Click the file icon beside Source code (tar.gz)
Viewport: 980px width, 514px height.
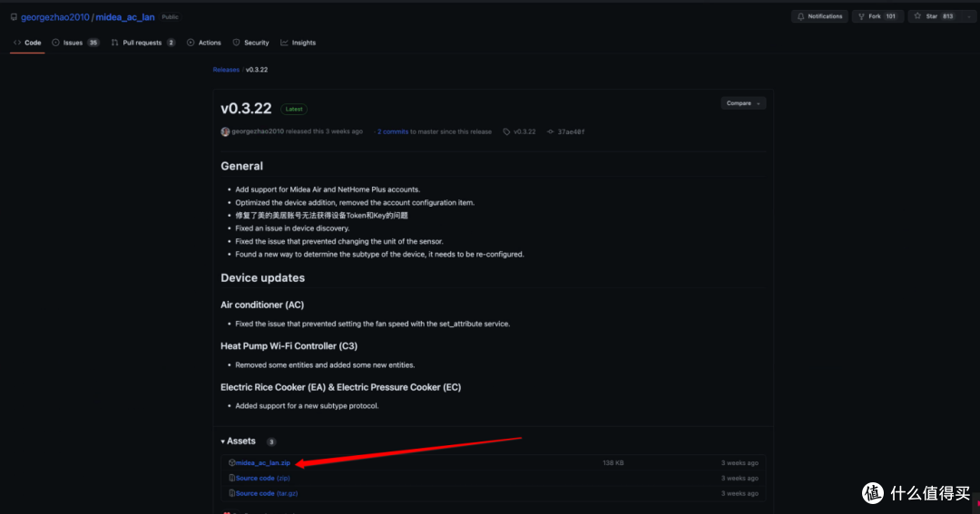coord(232,493)
